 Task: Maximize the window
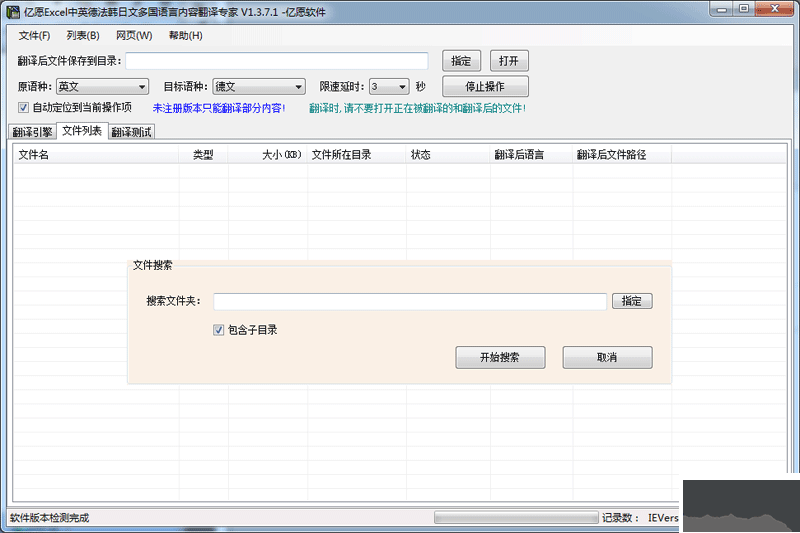pyautogui.click(x=744, y=8)
